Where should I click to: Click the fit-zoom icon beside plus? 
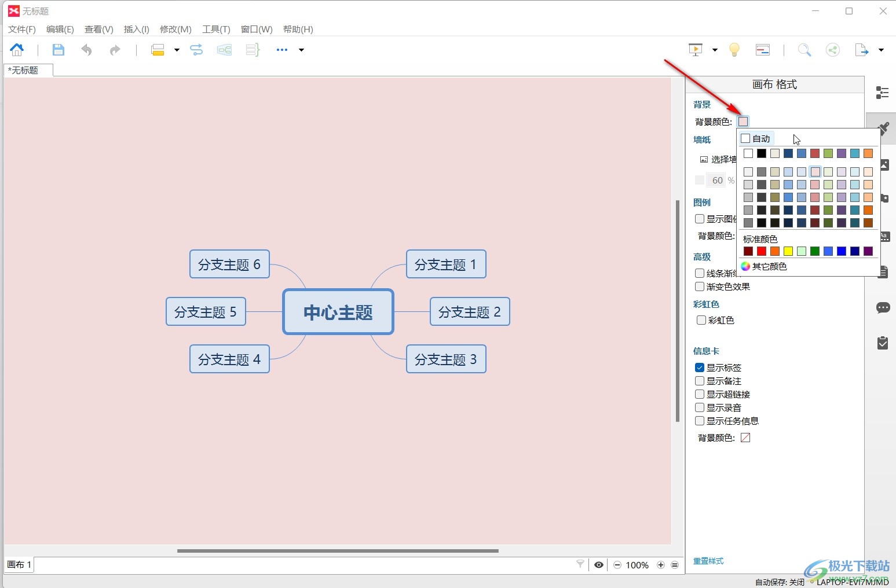[675, 565]
